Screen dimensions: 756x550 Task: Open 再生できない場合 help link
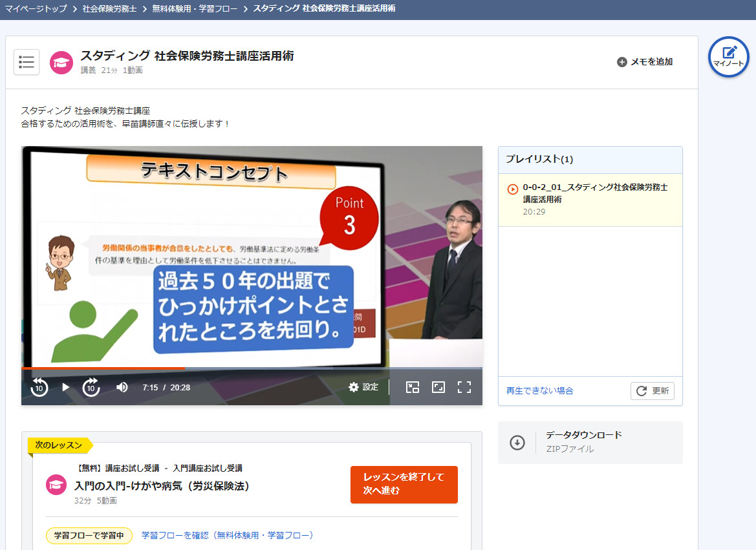(x=539, y=391)
